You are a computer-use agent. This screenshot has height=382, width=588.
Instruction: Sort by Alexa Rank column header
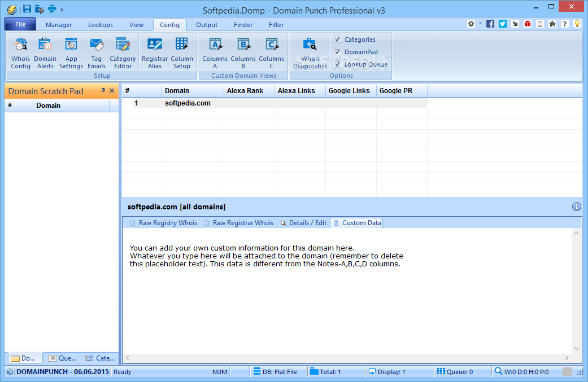pyautogui.click(x=249, y=91)
